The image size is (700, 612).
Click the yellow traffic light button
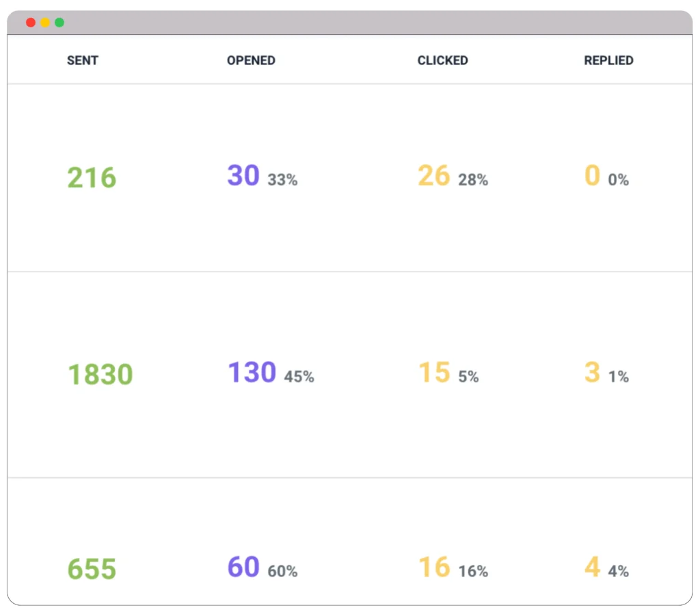pos(45,22)
